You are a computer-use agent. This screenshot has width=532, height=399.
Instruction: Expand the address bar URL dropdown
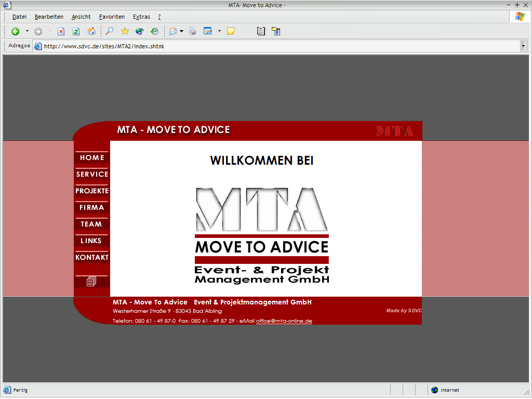(523, 46)
